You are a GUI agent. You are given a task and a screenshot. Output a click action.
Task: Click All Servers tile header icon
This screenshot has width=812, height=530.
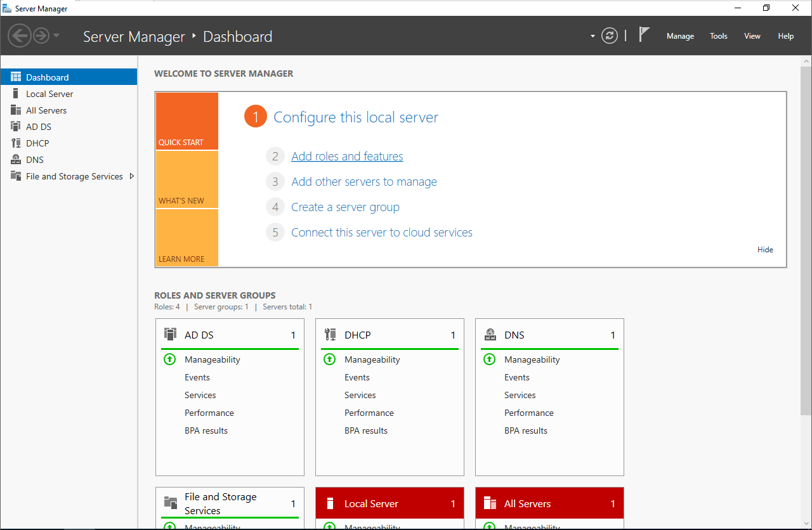click(x=490, y=503)
